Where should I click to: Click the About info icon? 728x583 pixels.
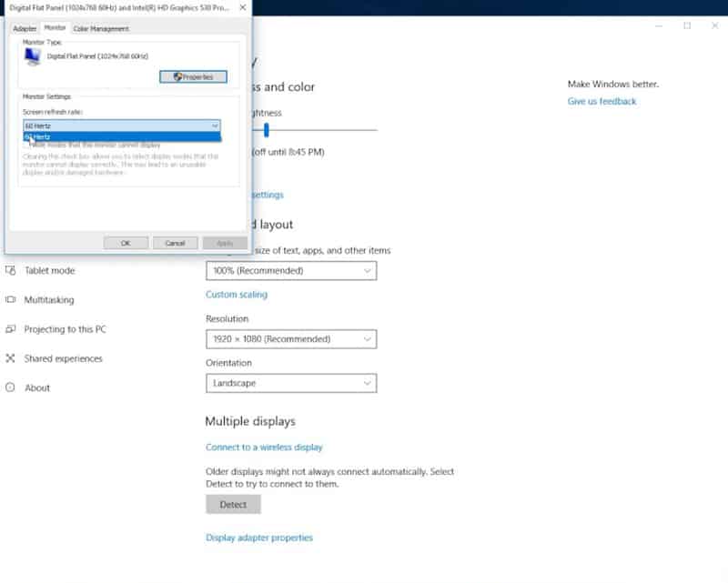pos(11,387)
